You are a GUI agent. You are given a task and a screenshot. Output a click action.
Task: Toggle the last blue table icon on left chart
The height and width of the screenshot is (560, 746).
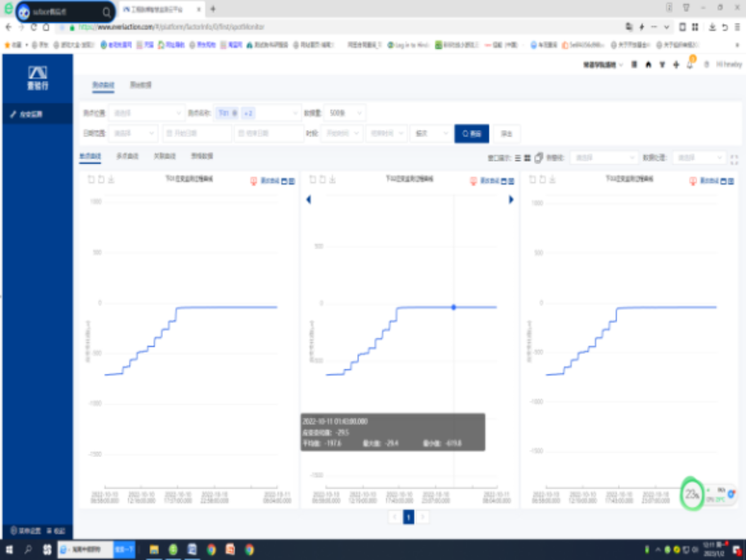[x=292, y=181]
